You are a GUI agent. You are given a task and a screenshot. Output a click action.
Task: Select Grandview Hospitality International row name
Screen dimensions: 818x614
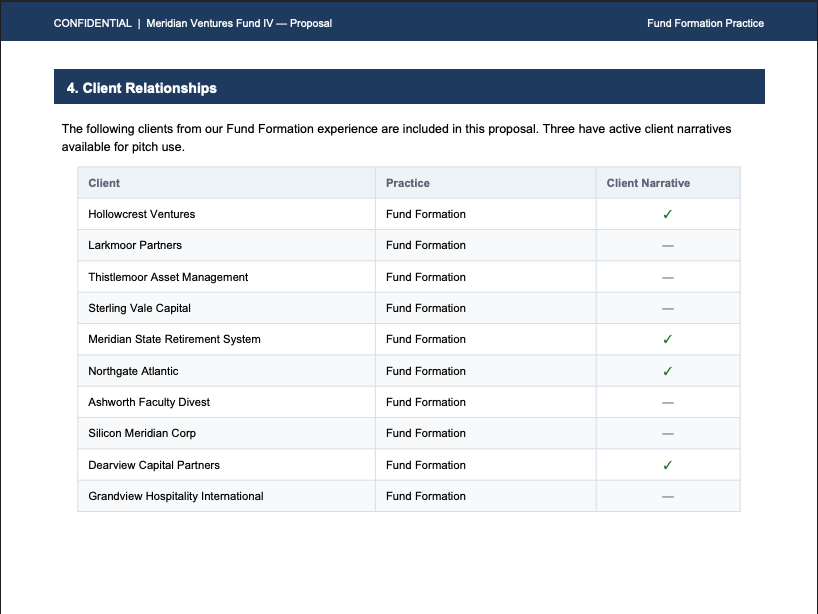[x=176, y=496]
